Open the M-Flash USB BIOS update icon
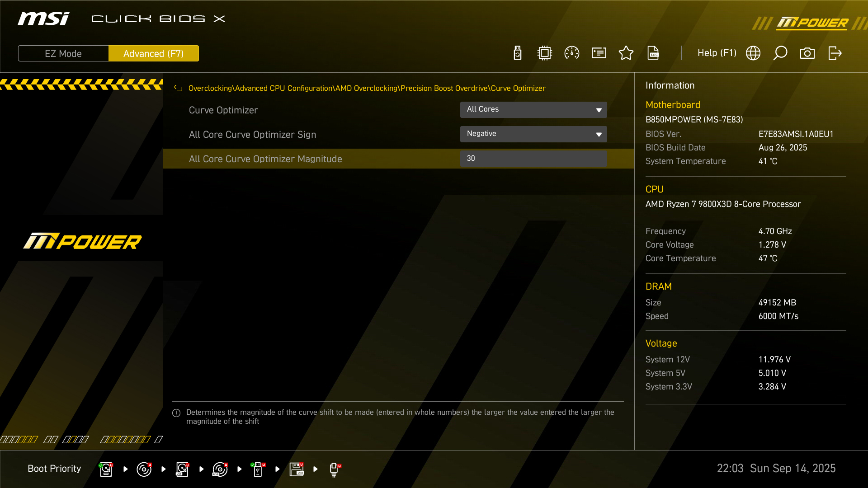 click(x=518, y=53)
